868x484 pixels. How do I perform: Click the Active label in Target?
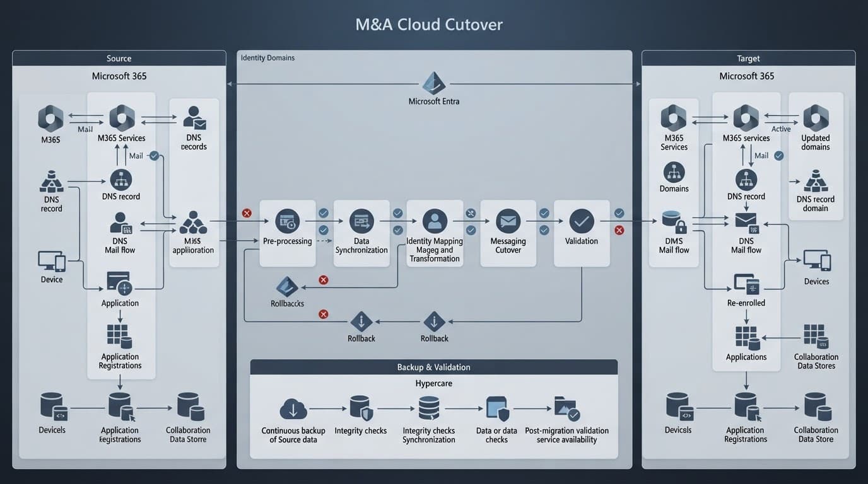781,129
